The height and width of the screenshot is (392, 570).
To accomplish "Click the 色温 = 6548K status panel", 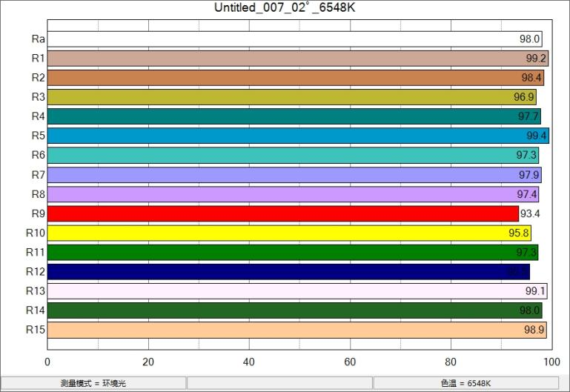I will tap(465, 383).
